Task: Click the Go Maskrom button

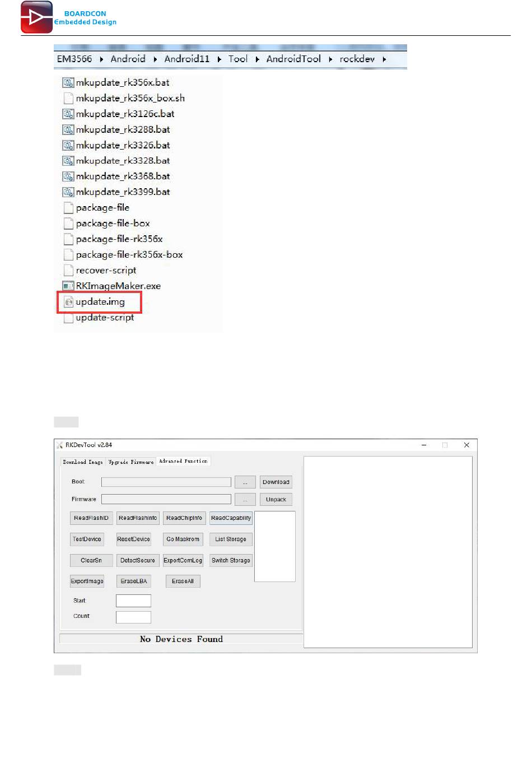Action: (x=183, y=539)
